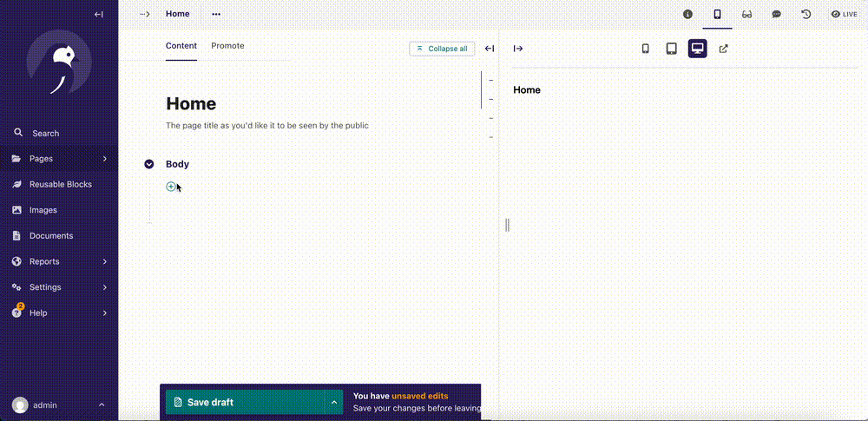Switch preview to mobile size
The height and width of the screenshot is (421, 868).
(645, 49)
